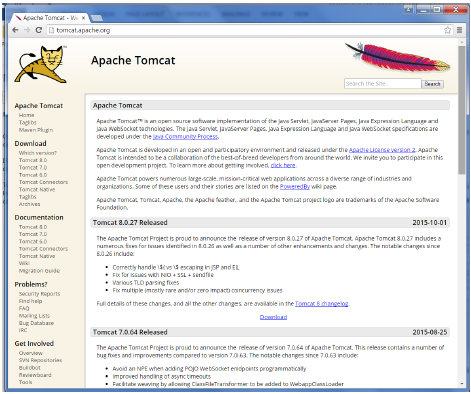Open Tomcat 8.0 under Download
The image size is (471, 394).
click(x=33, y=160)
